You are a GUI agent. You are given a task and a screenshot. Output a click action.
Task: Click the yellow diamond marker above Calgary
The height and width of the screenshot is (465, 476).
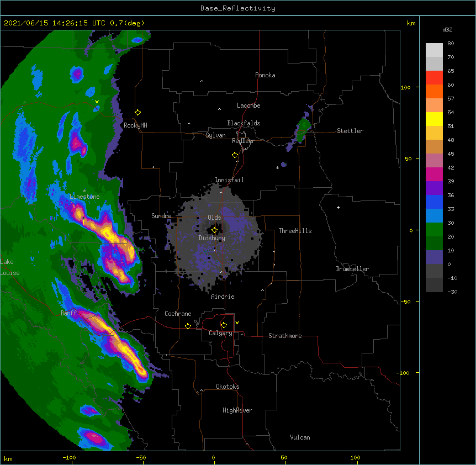tap(224, 325)
